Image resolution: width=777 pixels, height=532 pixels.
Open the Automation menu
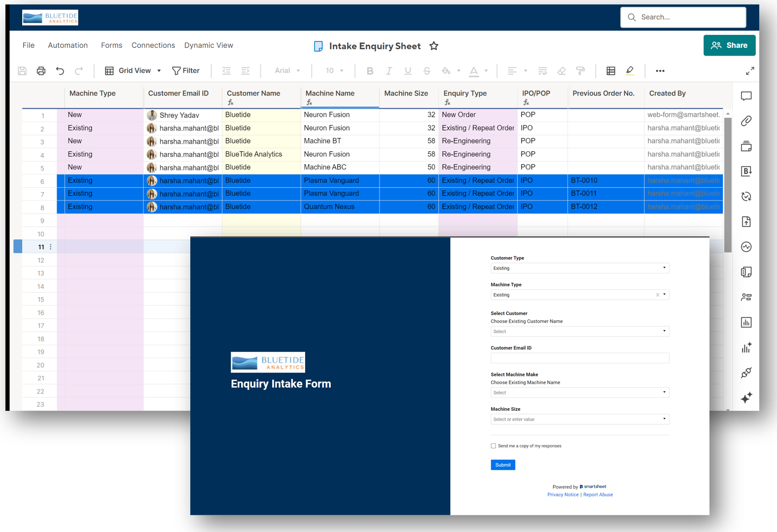68,45
